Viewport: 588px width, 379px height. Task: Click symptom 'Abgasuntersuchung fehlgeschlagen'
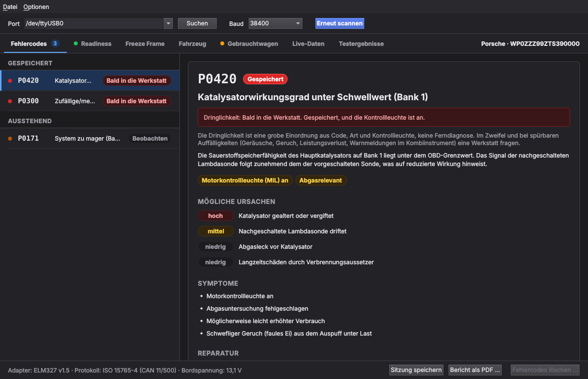pos(257,309)
